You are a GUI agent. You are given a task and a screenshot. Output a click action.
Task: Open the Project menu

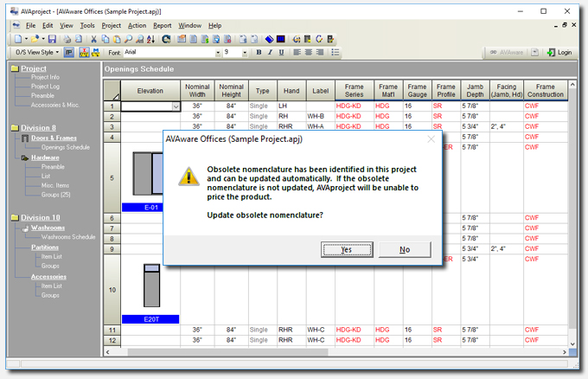(x=111, y=26)
